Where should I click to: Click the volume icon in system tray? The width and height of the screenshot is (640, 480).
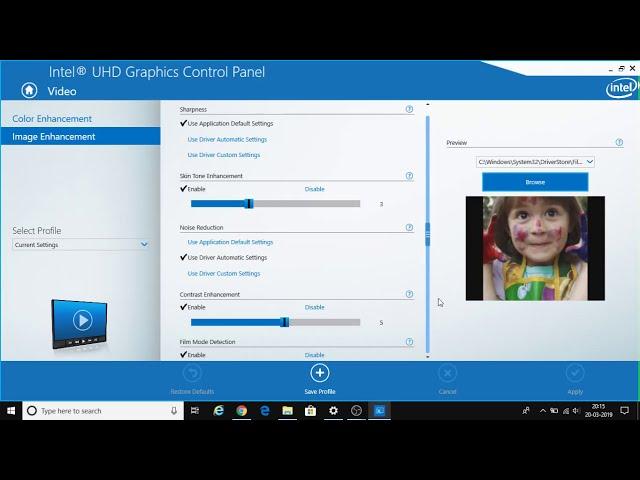click(576, 411)
